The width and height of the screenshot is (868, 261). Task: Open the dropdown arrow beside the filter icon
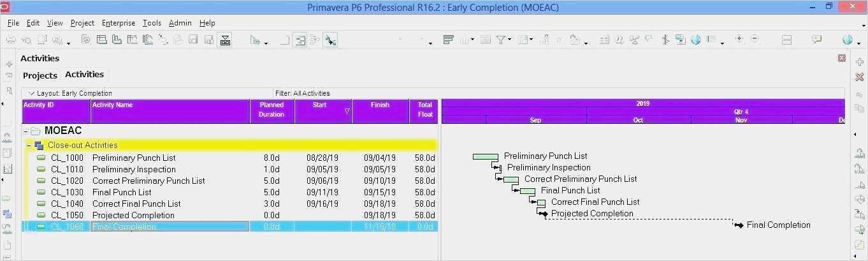[509, 40]
